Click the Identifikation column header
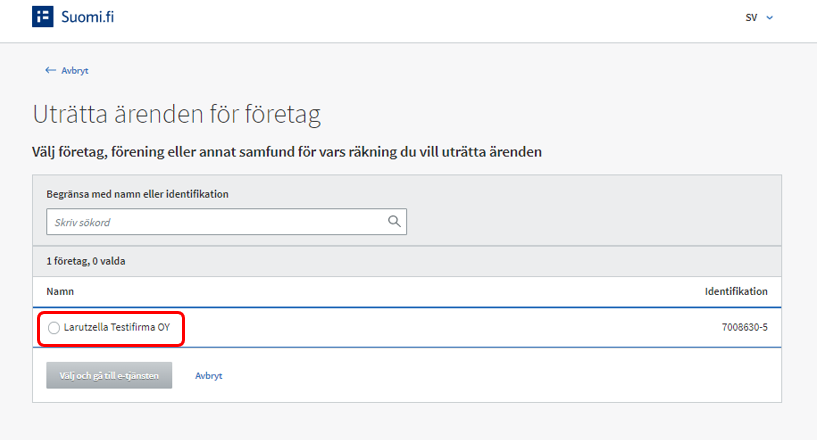The width and height of the screenshot is (817, 440). pyautogui.click(x=736, y=292)
